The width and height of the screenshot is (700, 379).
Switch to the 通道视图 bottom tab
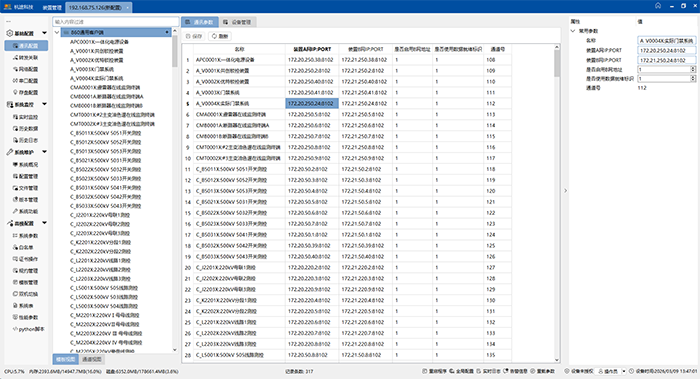[92, 359]
